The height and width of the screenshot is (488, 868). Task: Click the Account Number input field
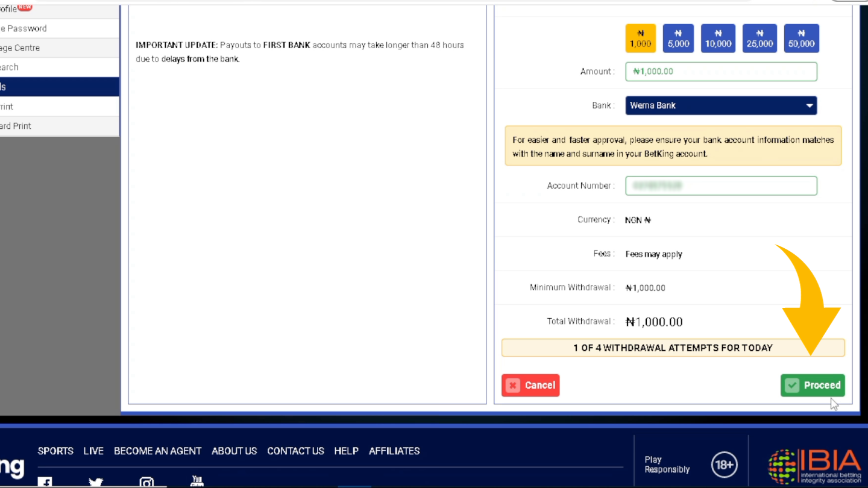point(721,186)
